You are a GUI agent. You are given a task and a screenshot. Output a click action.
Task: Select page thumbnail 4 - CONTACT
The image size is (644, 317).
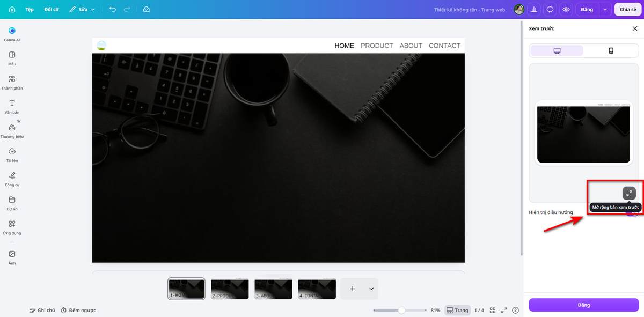317,289
